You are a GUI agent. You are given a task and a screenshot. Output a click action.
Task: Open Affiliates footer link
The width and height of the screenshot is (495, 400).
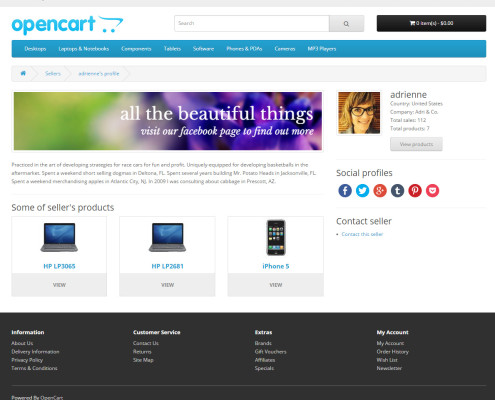pyautogui.click(x=265, y=360)
